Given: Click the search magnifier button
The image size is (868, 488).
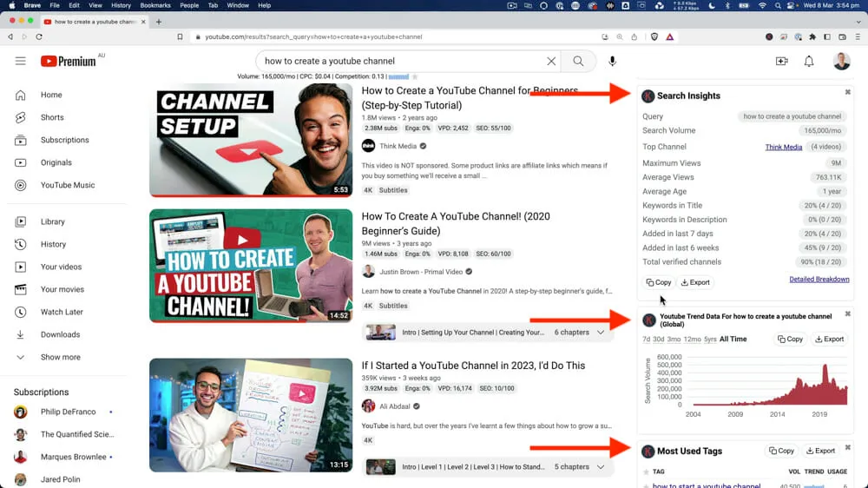Looking at the screenshot, I should click(578, 62).
